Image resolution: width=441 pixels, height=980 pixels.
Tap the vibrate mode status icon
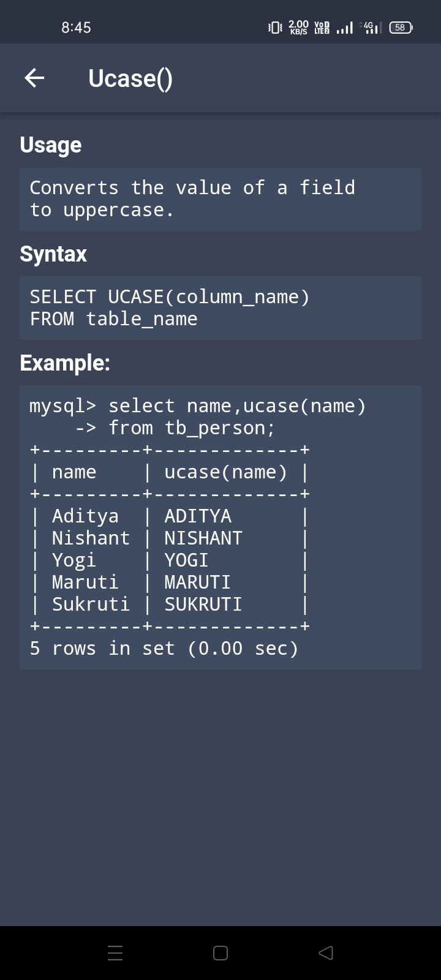pyautogui.click(x=275, y=27)
